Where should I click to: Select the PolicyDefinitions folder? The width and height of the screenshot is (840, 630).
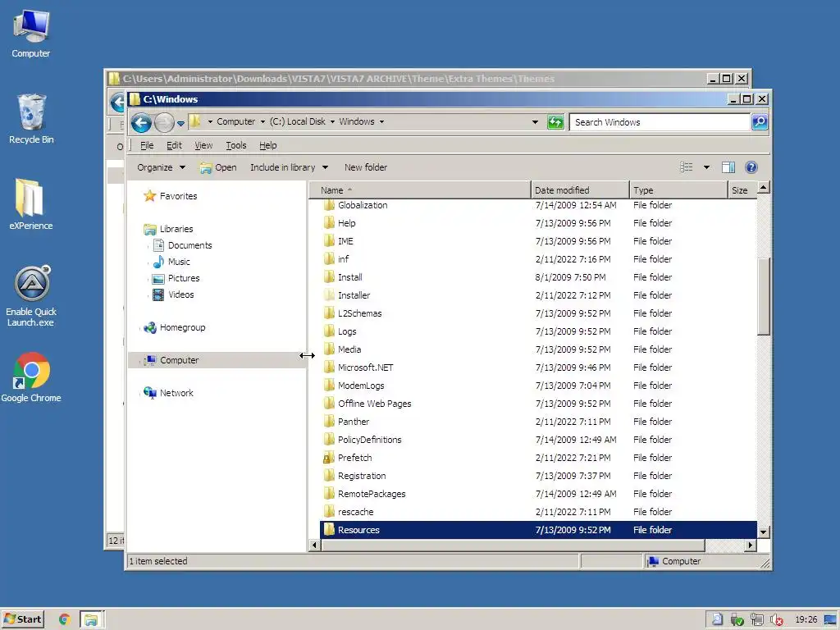click(x=370, y=440)
